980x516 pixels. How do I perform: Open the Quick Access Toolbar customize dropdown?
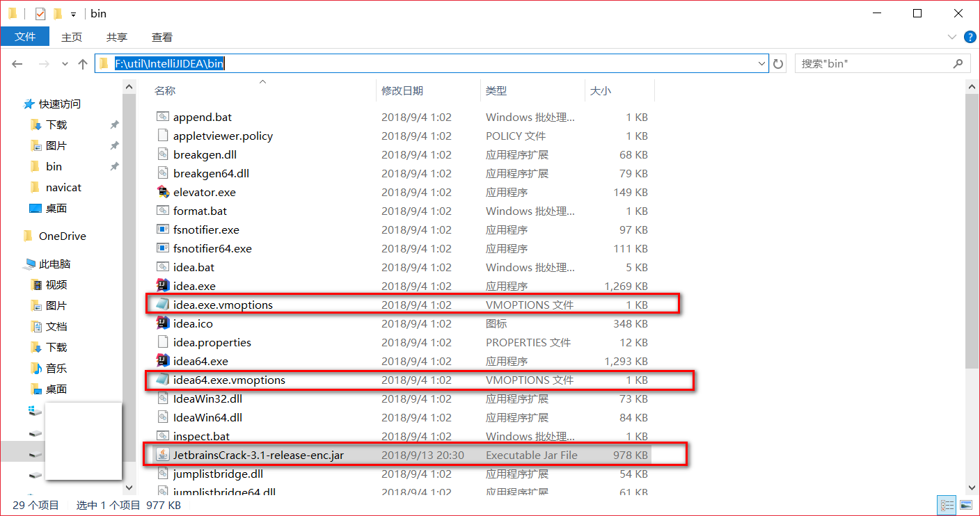point(73,14)
